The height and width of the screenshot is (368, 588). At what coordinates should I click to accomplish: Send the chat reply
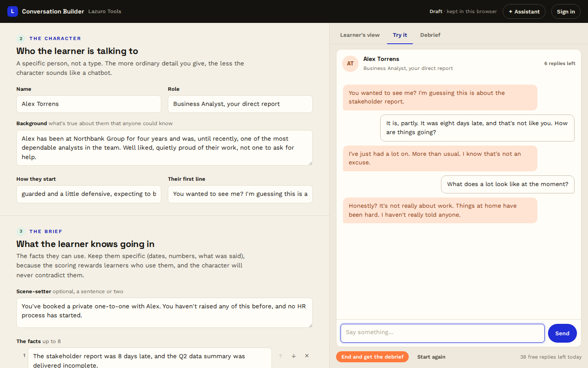tap(562, 333)
